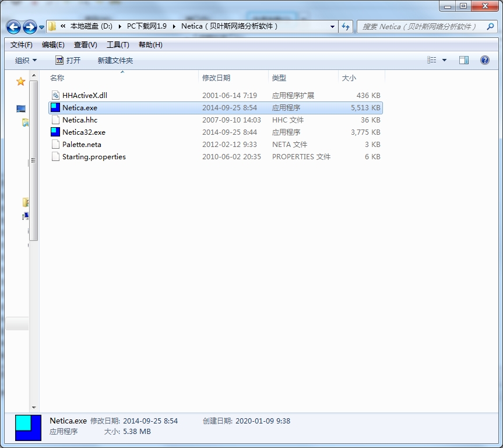
Task: Select file name Netica32.exe
Action: 84,132
